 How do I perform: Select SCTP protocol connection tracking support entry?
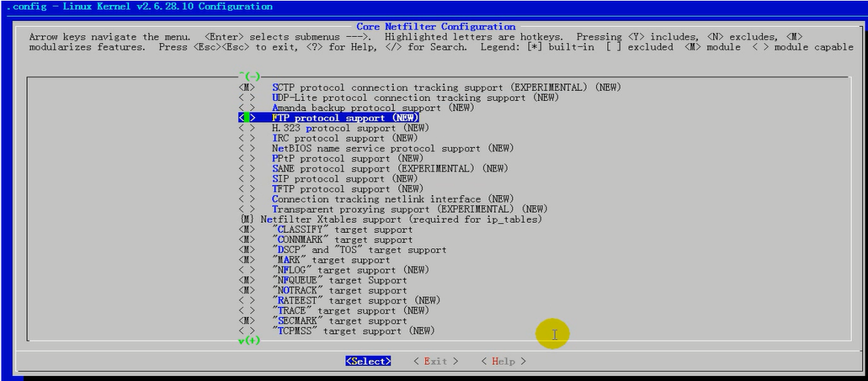point(446,87)
